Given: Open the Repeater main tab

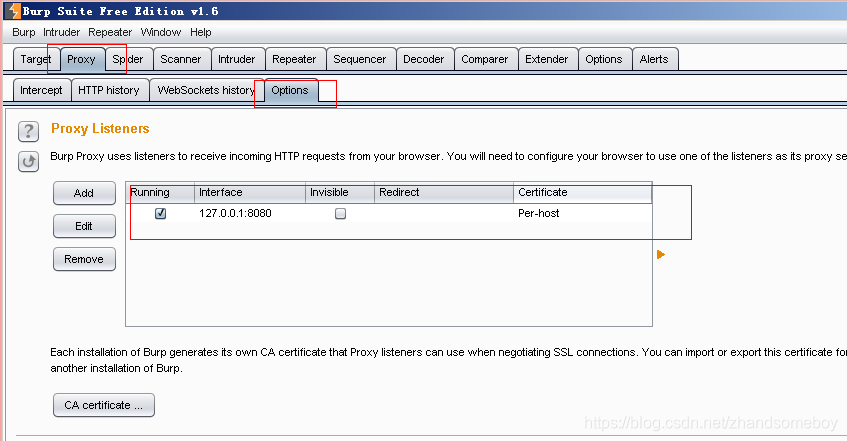Looking at the screenshot, I should (x=294, y=59).
